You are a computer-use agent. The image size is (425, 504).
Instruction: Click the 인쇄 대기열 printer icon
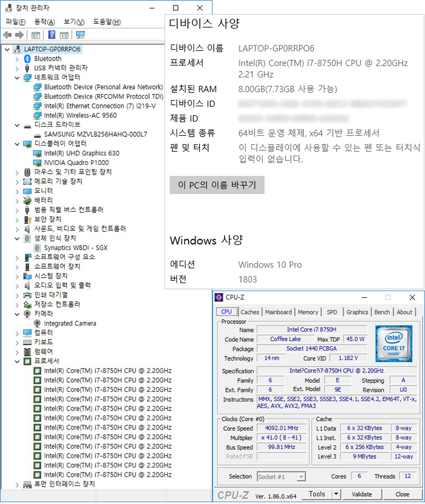pyautogui.click(x=27, y=295)
